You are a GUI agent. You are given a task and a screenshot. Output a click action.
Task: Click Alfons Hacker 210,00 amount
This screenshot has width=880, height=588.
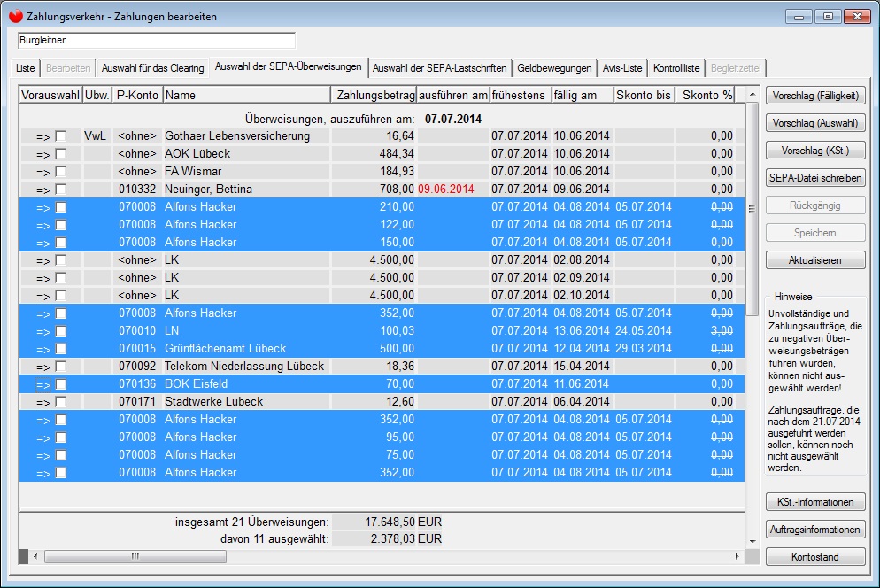pyautogui.click(x=397, y=206)
